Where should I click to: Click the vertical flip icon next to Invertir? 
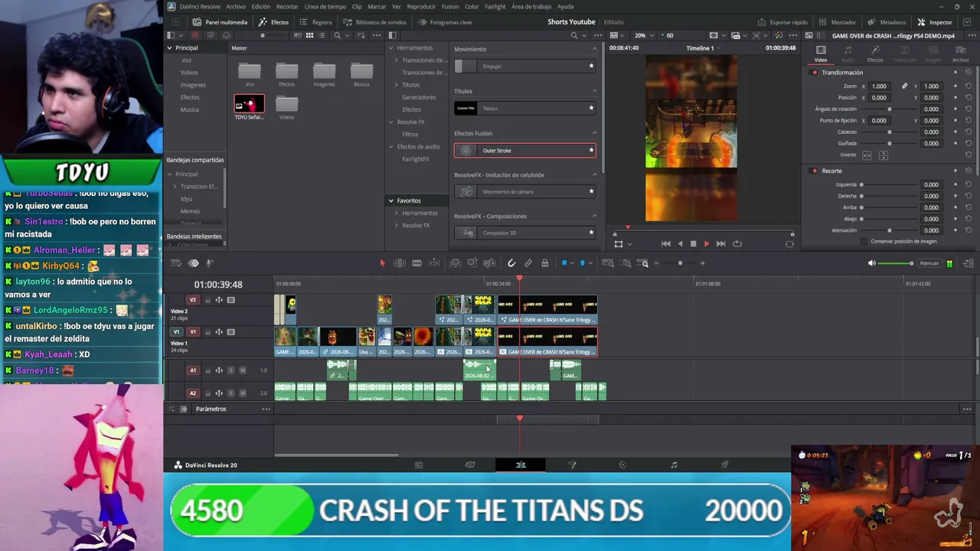click(883, 155)
